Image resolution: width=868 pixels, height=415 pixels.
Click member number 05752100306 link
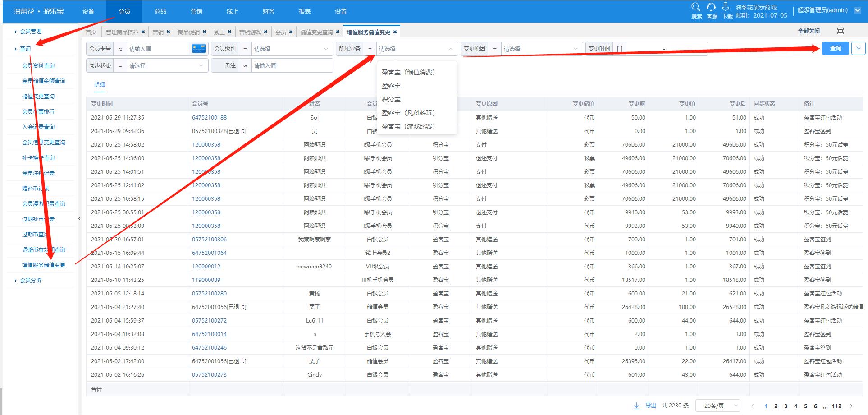[x=209, y=239]
